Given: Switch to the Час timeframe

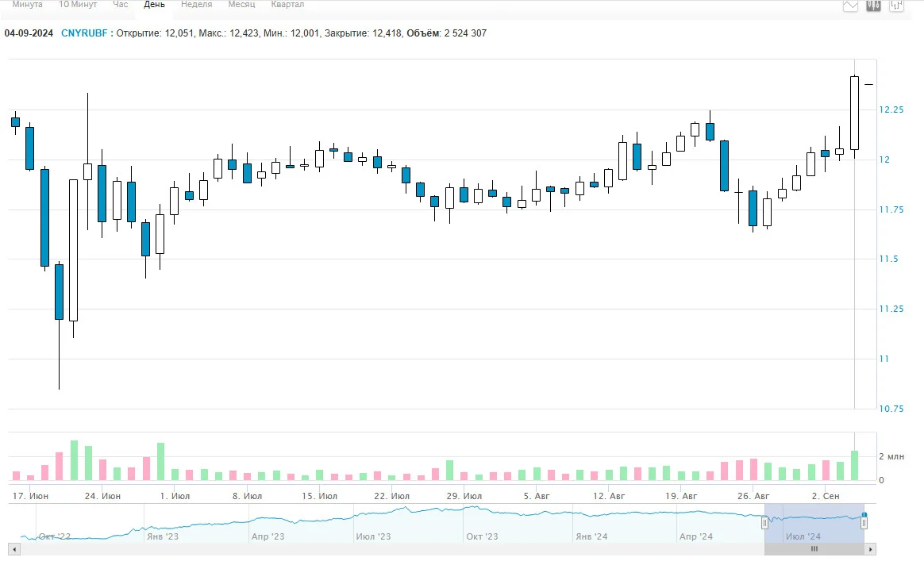Looking at the screenshot, I should tap(120, 5).
